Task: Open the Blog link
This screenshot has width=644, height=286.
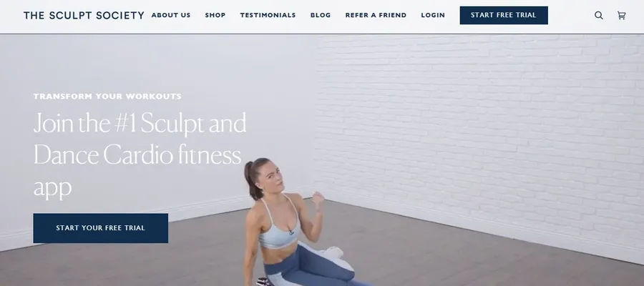Action: tap(321, 15)
